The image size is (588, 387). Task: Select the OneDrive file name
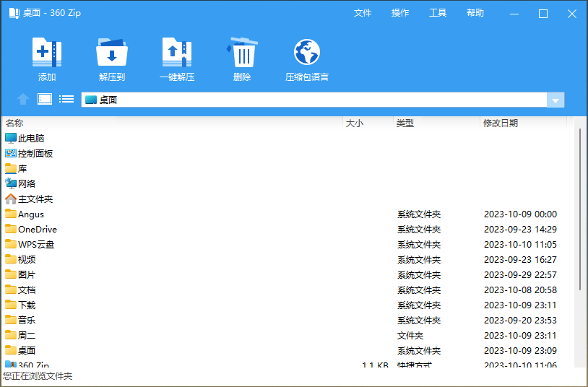click(x=38, y=229)
